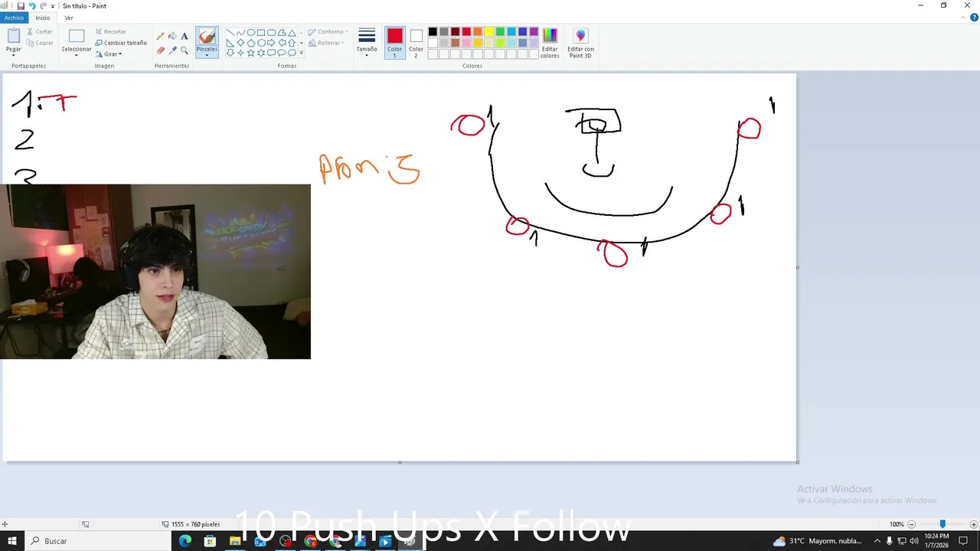Open the volume control in tray

(913, 541)
